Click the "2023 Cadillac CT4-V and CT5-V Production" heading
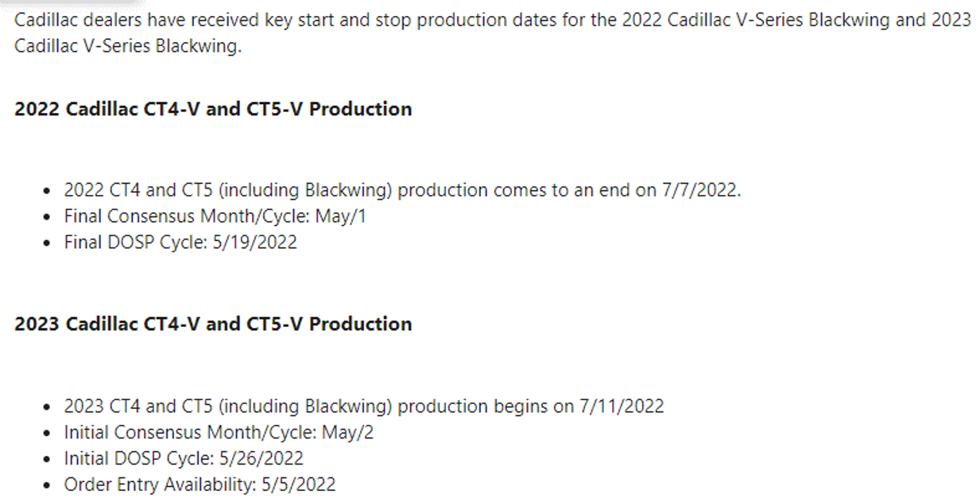980x502 pixels. [213, 324]
